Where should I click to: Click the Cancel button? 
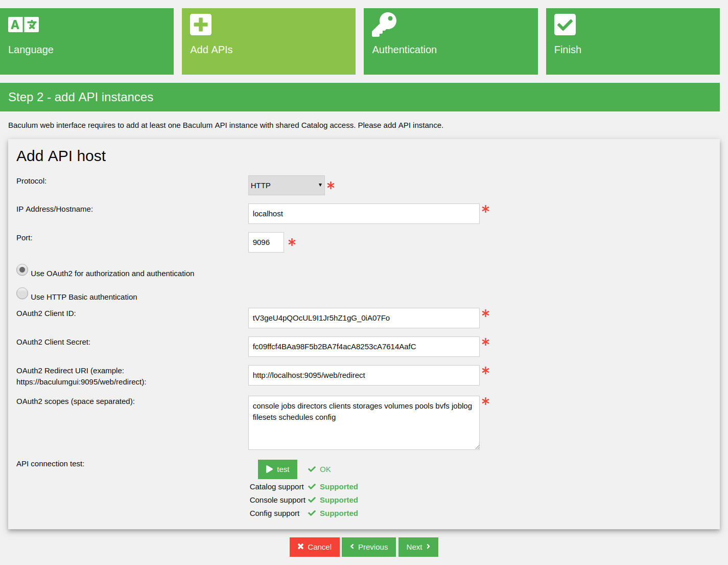click(x=315, y=547)
